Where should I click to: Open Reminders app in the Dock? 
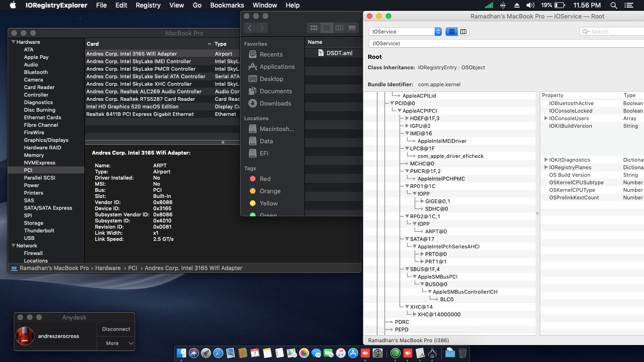tap(280, 353)
